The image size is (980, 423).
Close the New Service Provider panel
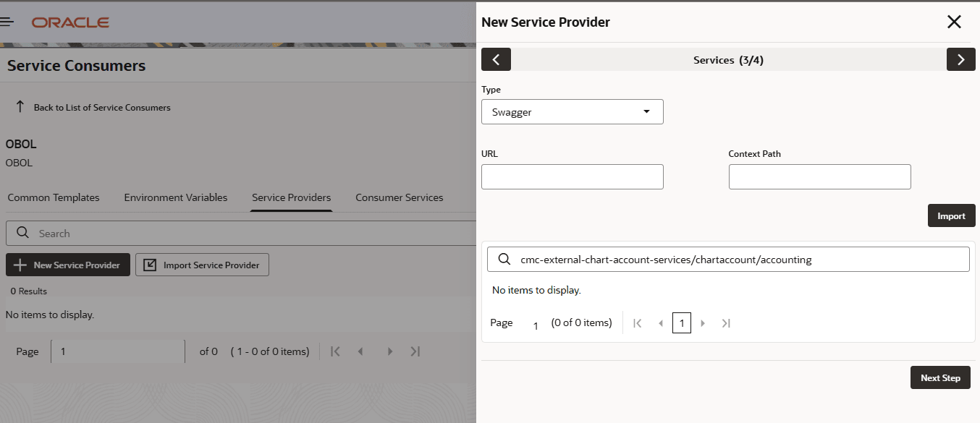(x=954, y=22)
